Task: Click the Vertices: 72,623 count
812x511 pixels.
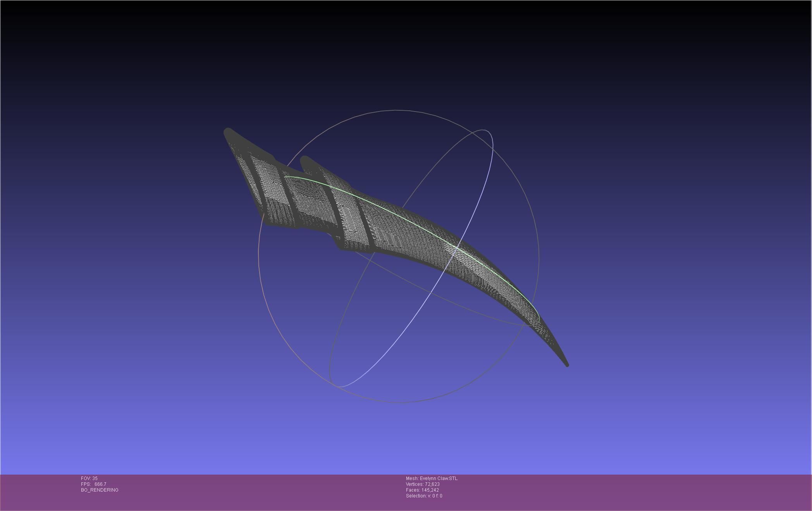Action: (423, 484)
